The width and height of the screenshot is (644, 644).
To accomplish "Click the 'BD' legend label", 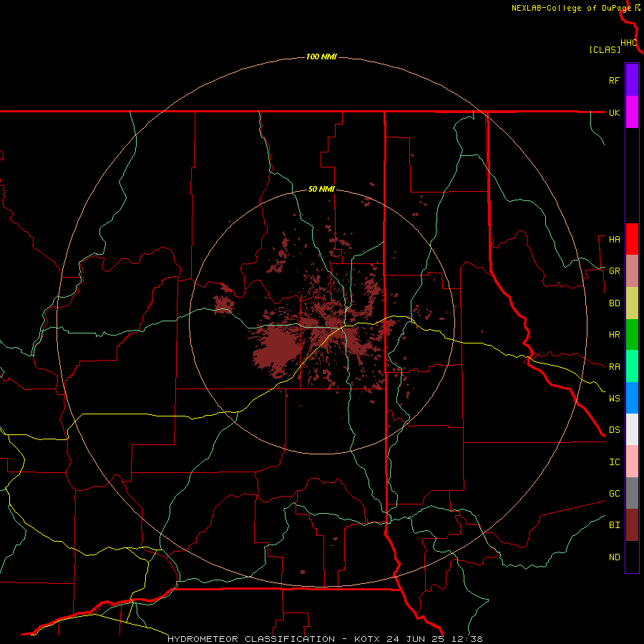I will 614,303.
